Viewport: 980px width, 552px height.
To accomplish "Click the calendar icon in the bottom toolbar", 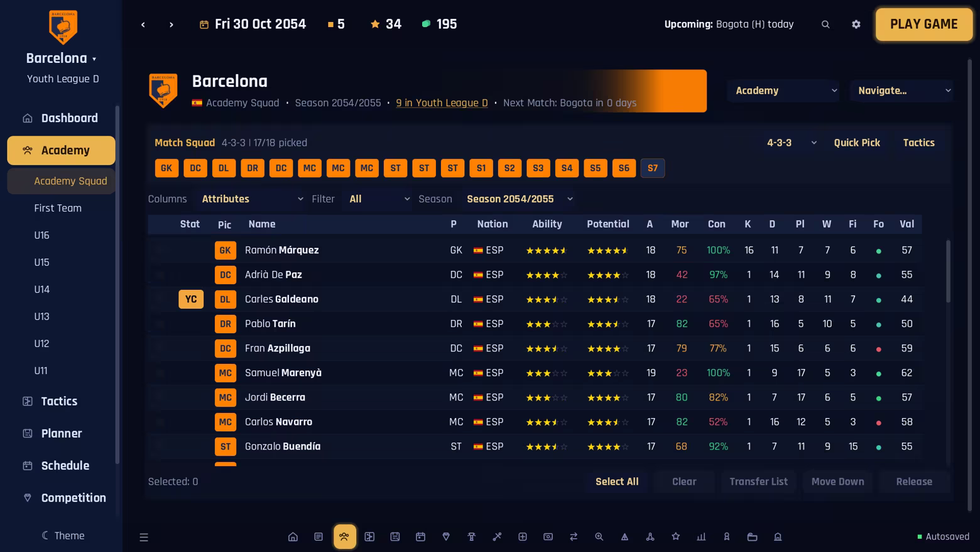I will pos(420,537).
